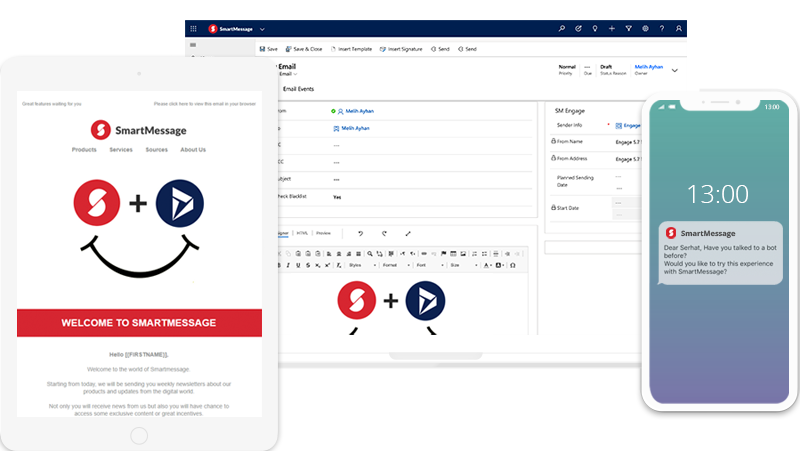The width and height of the screenshot is (800, 451).
Task: Click the plus quick create icon
Action: click(x=612, y=29)
